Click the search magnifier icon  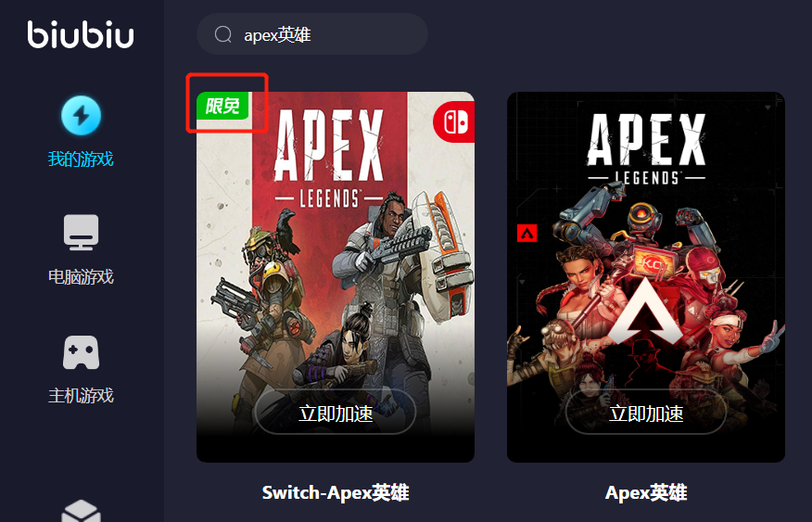[223, 34]
